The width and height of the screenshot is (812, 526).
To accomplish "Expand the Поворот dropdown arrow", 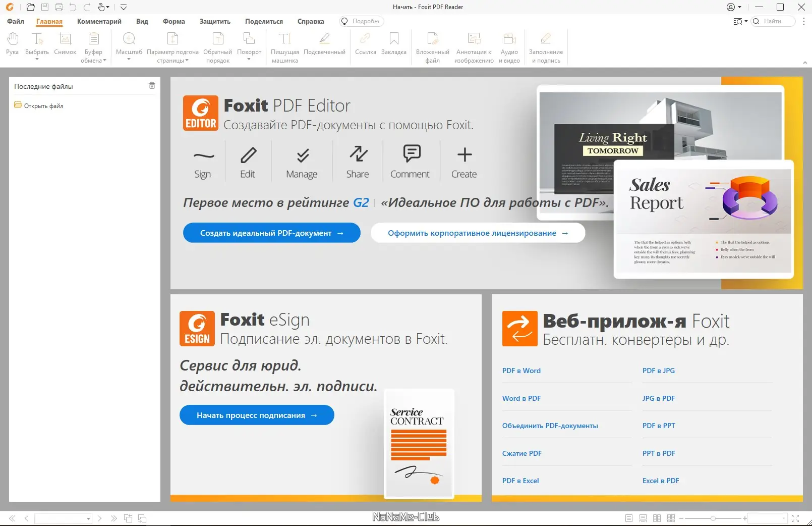I will [249, 60].
